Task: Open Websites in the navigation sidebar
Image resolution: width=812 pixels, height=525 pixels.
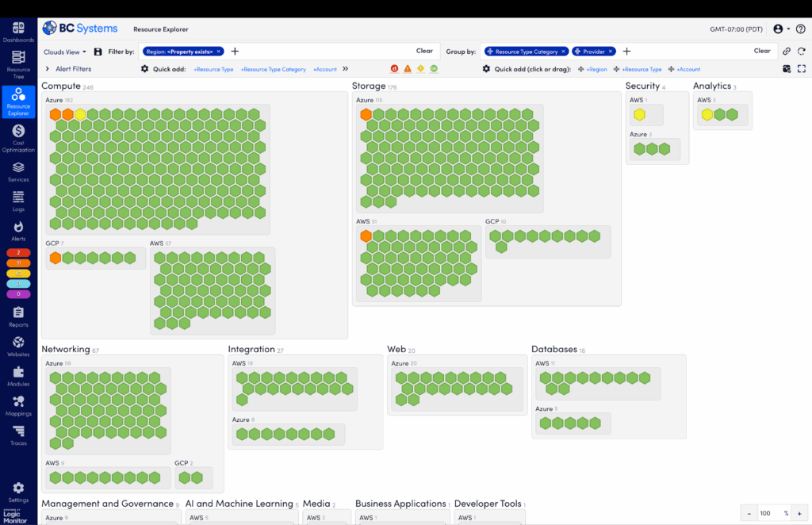Action: coord(18,347)
